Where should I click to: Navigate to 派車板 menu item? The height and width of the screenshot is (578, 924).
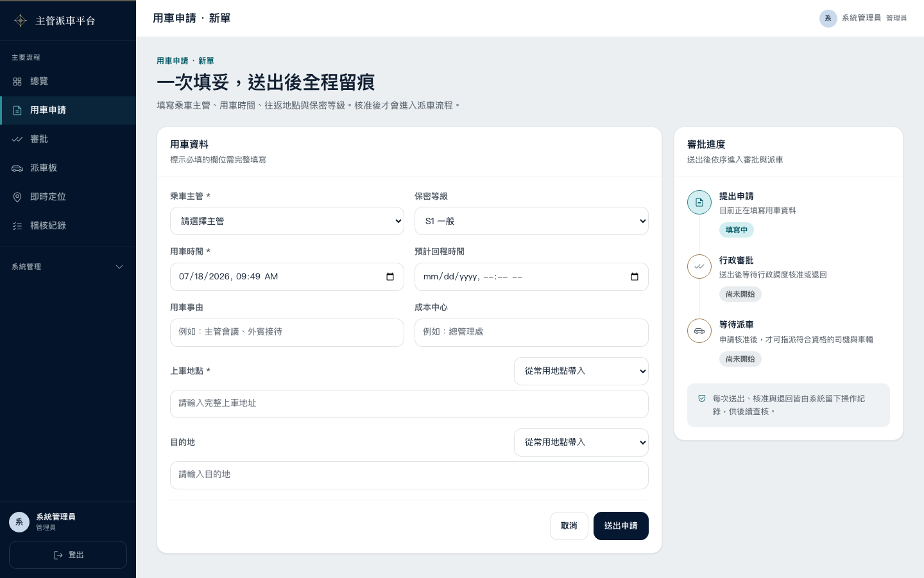[x=68, y=168]
